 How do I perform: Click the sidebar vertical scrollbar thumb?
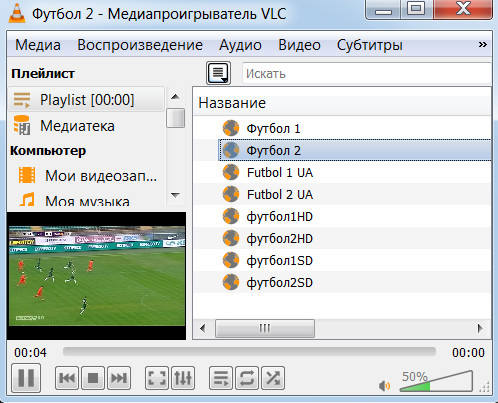(176, 118)
